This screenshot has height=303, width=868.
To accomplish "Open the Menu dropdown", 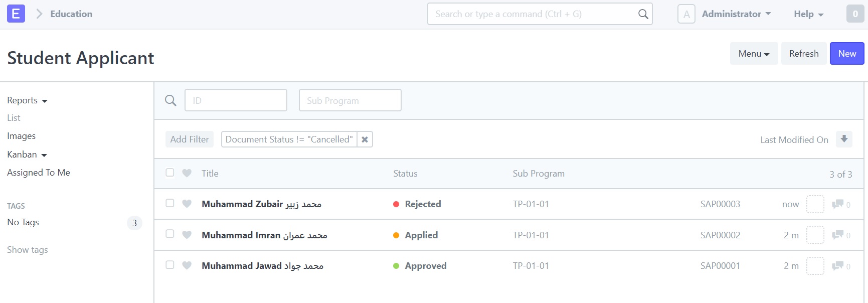I will pos(754,53).
